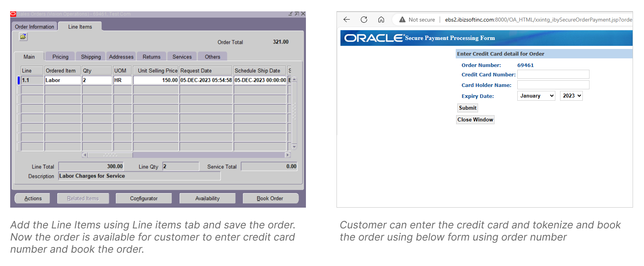Open the Others sub-tab
Viewport: 644px width, 266px height.
click(x=213, y=57)
